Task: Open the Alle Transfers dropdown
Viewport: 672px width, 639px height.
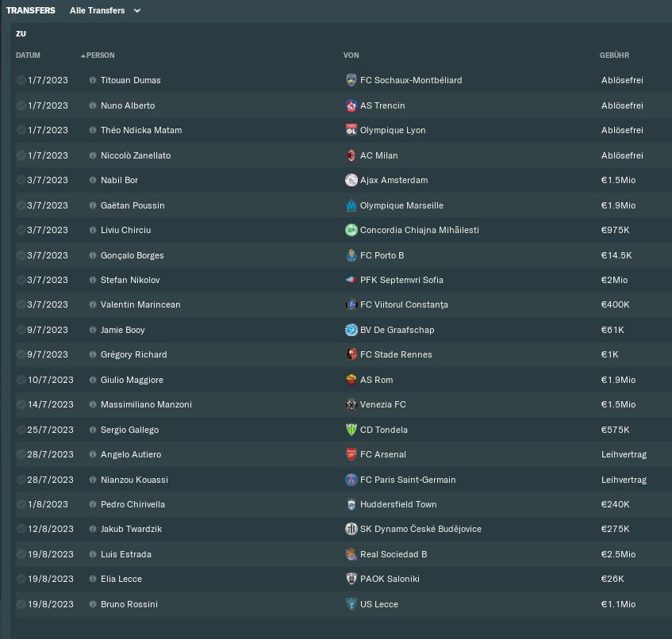Action: (105, 10)
